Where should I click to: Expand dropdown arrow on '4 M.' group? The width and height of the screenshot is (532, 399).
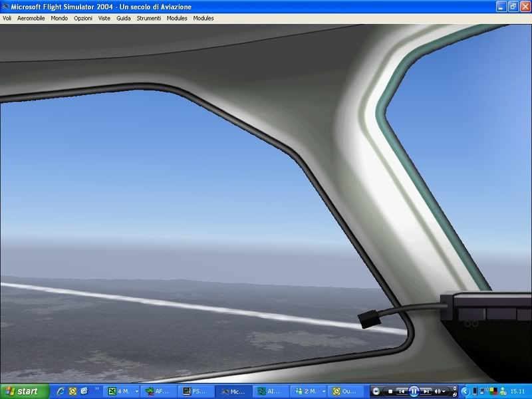[x=137, y=391]
